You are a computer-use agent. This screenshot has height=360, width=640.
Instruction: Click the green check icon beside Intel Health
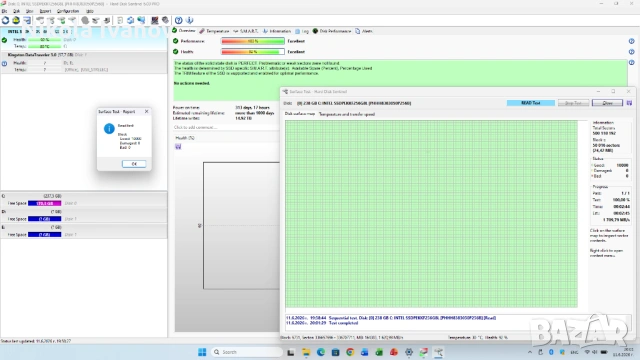pyautogui.click(x=4, y=40)
